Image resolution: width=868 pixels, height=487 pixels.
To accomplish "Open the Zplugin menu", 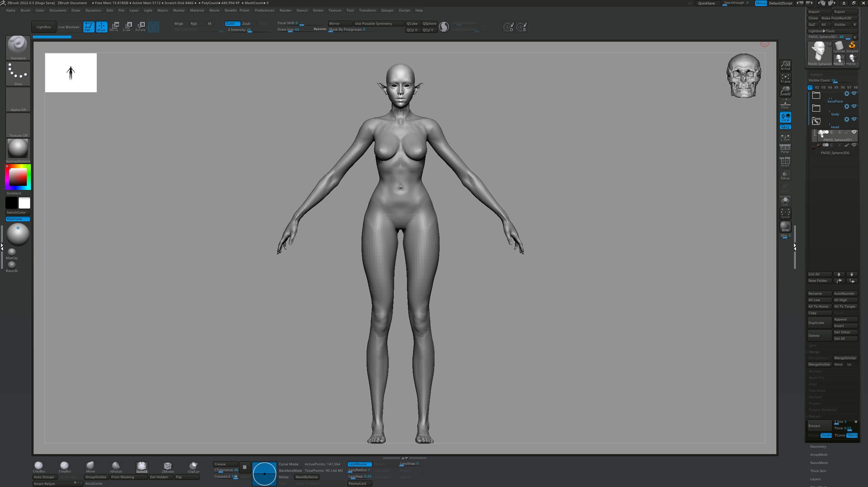I will tap(387, 10).
